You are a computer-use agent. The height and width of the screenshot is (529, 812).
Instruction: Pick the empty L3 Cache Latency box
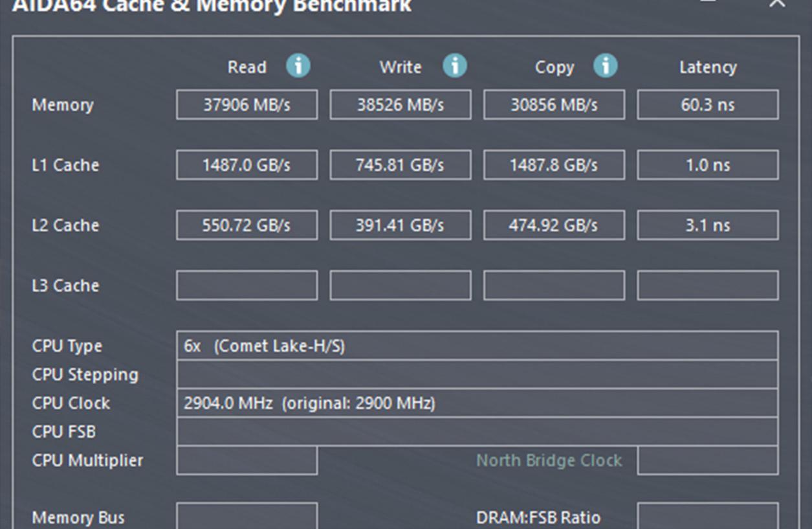[x=708, y=286]
